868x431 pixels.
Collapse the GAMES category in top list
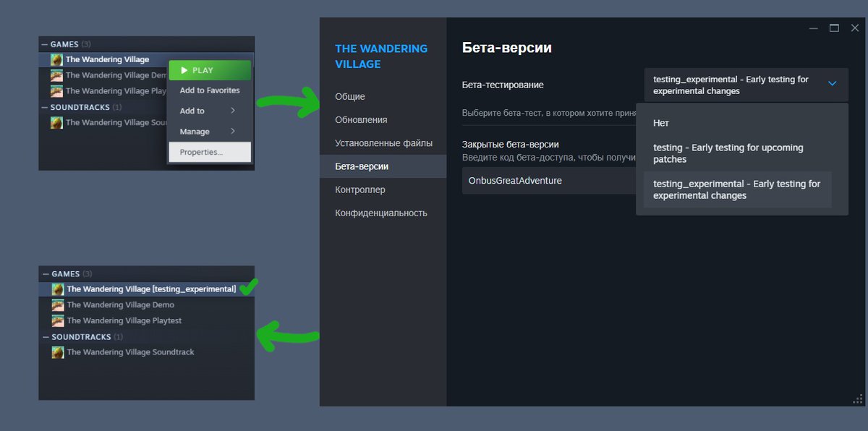click(44, 45)
